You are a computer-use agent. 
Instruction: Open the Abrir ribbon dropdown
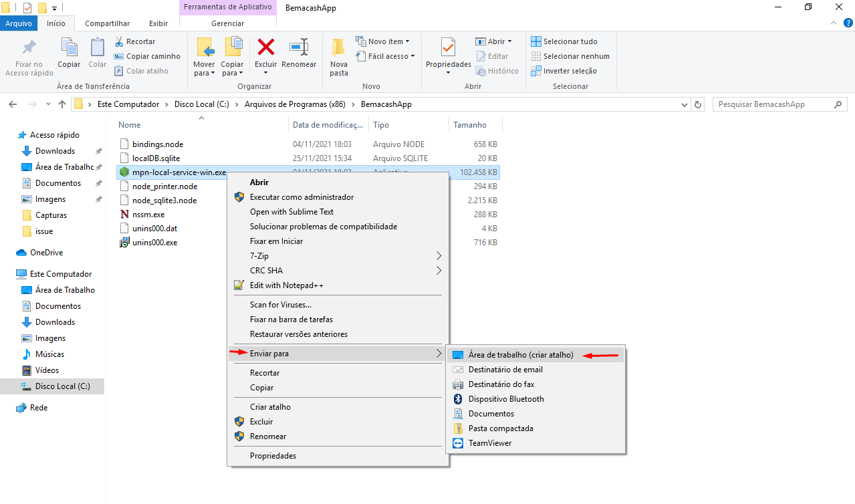click(x=493, y=41)
